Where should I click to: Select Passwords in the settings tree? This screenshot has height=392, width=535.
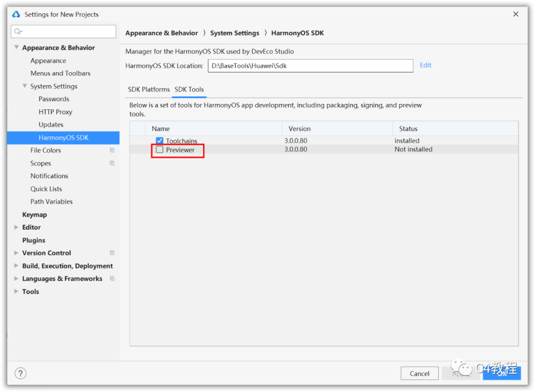coord(54,99)
